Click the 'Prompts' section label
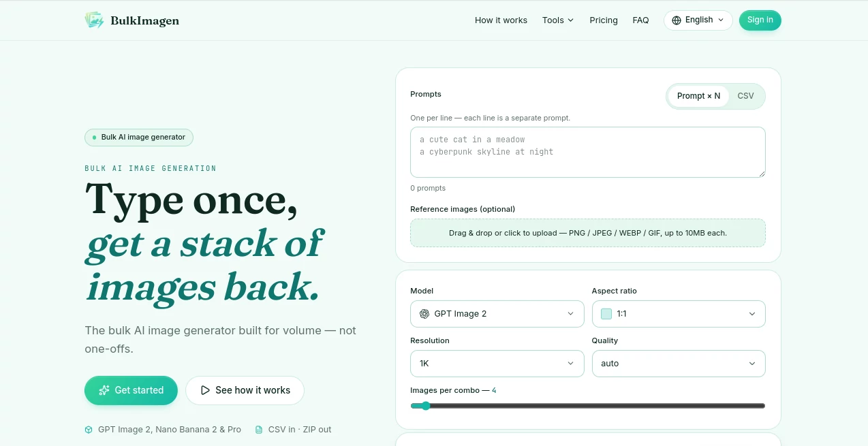 pos(426,94)
